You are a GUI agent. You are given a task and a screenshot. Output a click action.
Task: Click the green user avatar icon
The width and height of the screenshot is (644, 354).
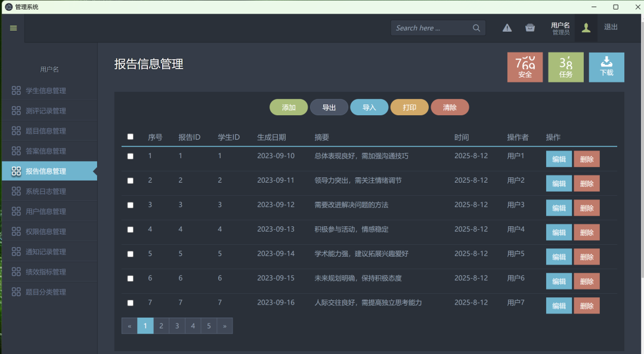coord(586,28)
